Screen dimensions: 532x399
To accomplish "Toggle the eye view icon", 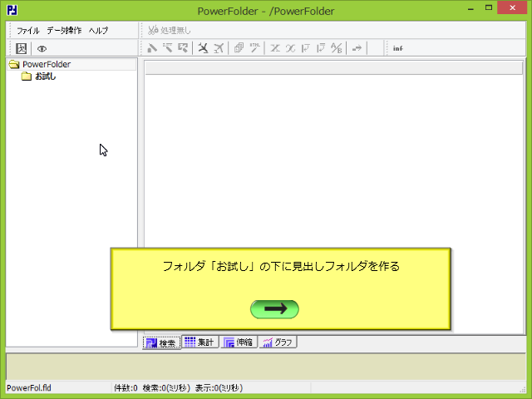I will [x=42, y=49].
